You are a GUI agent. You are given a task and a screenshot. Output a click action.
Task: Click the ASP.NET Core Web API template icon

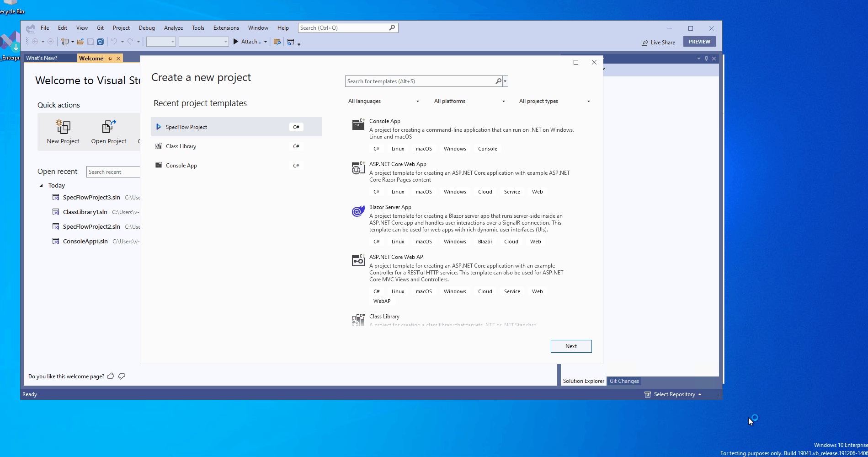point(358,260)
